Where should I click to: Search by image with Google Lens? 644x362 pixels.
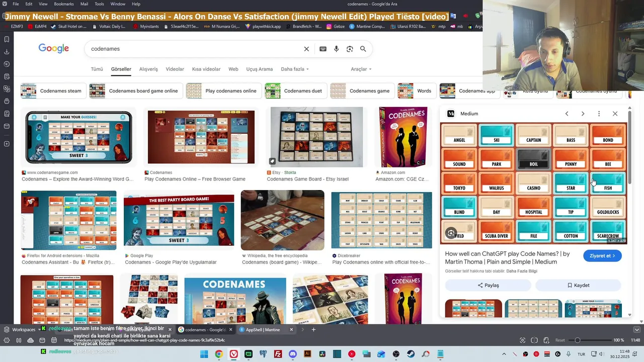pos(350,49)
